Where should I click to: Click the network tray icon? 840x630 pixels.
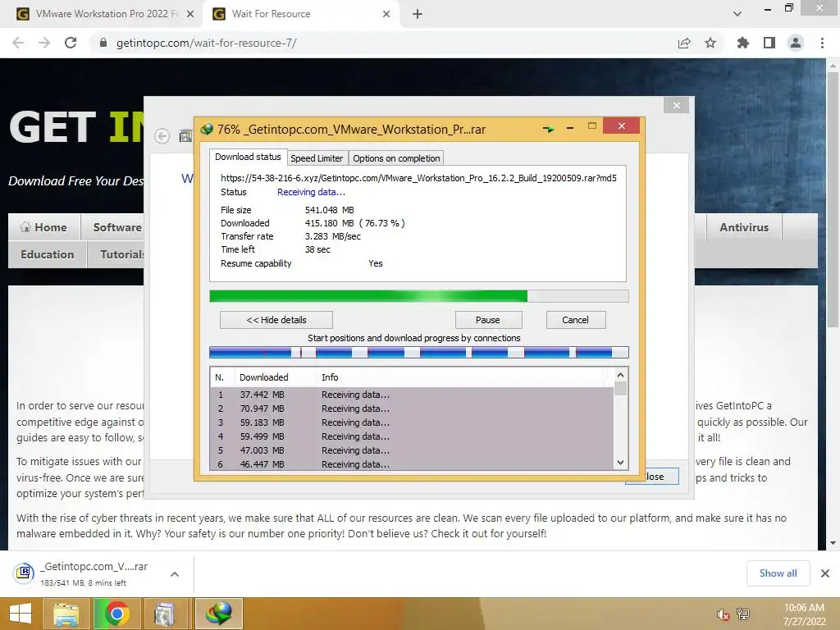(x=743, y=614)
